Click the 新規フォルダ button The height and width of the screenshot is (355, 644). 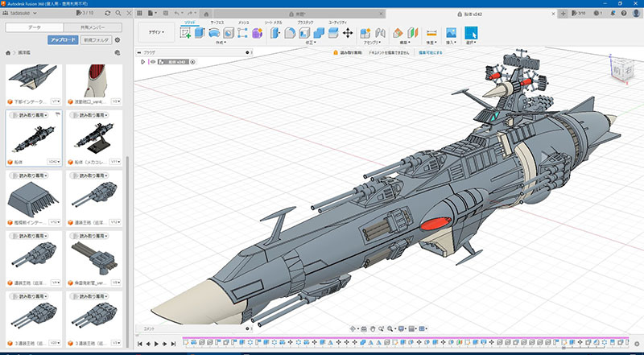click(x=96, y=40)
